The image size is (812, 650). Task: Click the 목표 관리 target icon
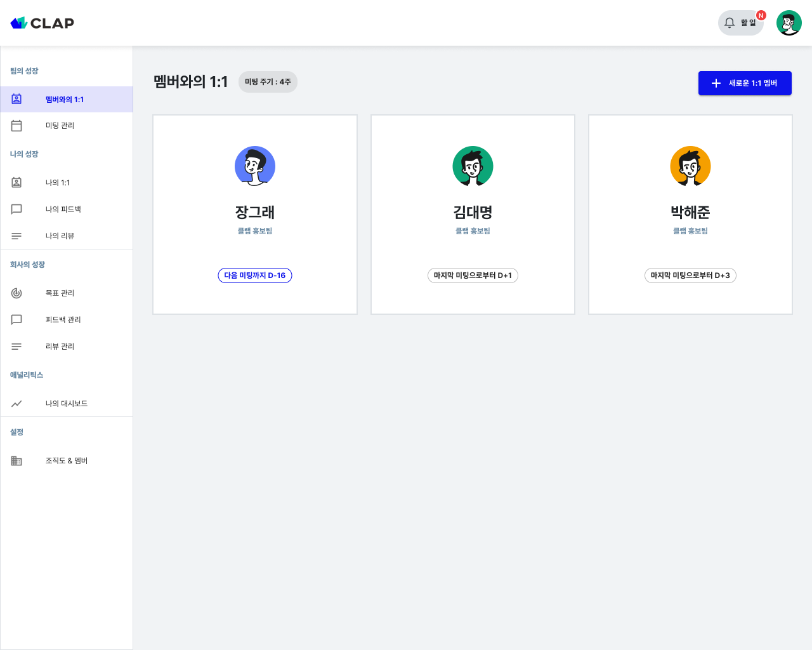pos(16,293)
